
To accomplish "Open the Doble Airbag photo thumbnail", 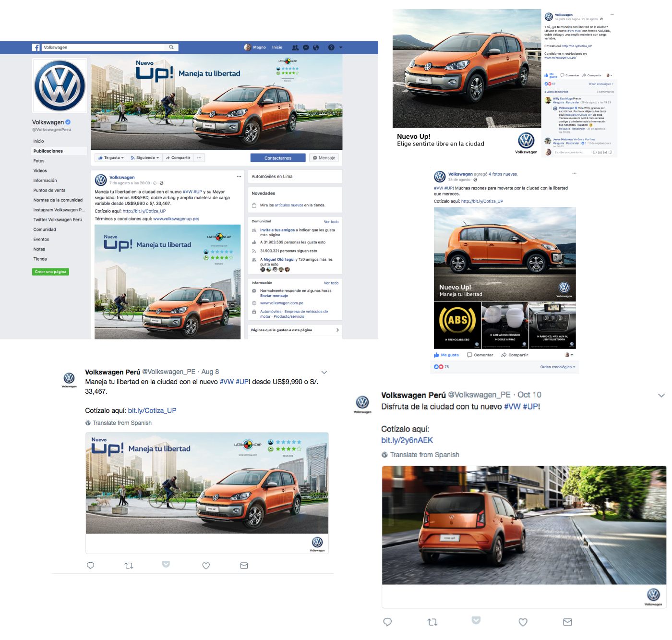I will (x=504, y=325).
